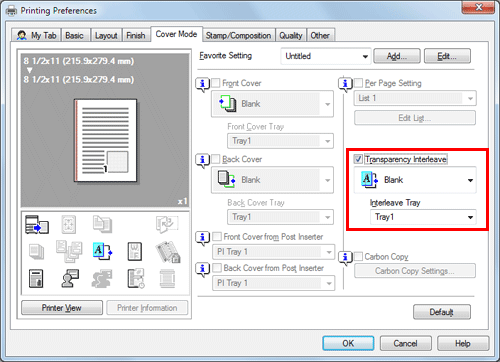Click the blank page icon in Front Cover dropdown

[228, 103]
